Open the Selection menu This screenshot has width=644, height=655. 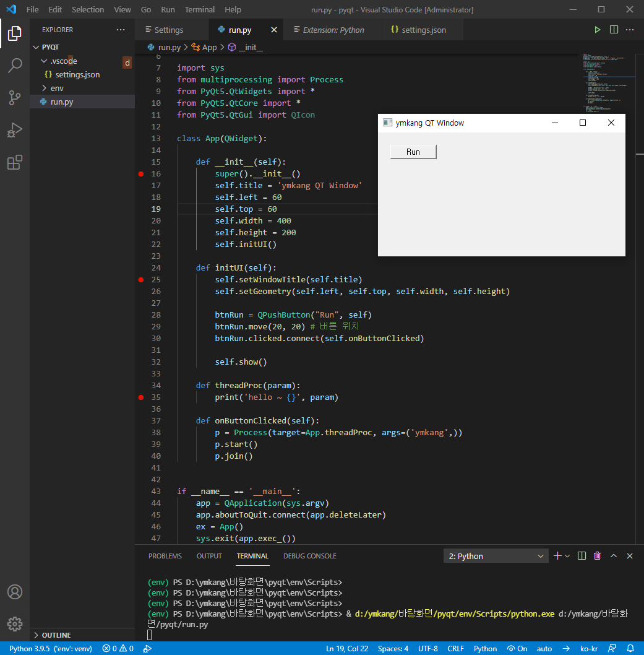point(88,9)
